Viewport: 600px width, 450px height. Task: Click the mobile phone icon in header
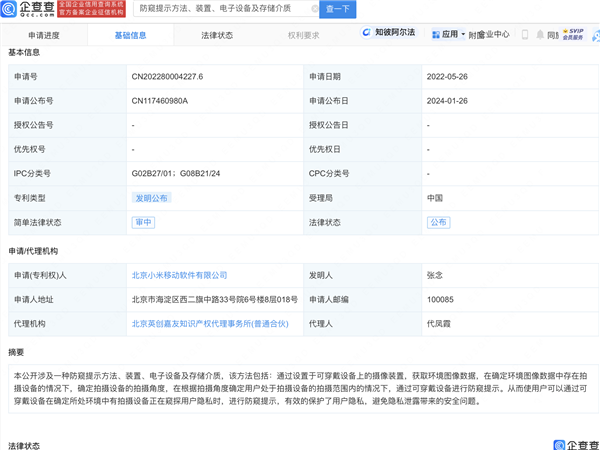[x=526, y=34]
